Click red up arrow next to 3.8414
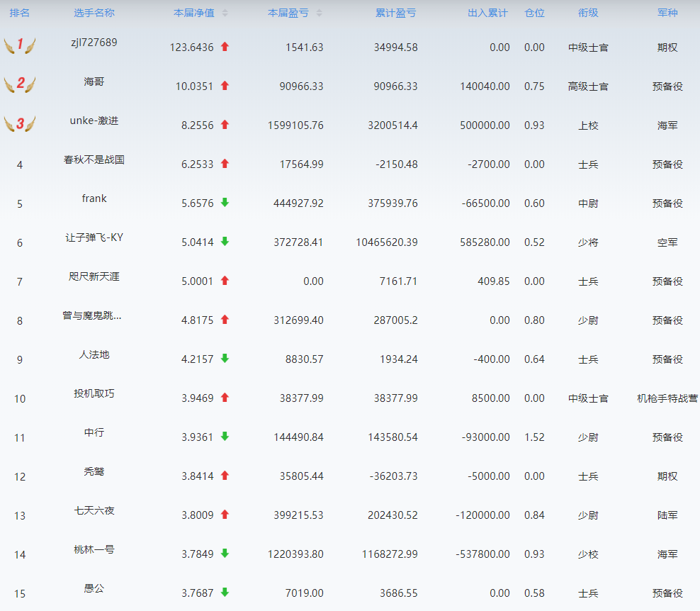 225,475
